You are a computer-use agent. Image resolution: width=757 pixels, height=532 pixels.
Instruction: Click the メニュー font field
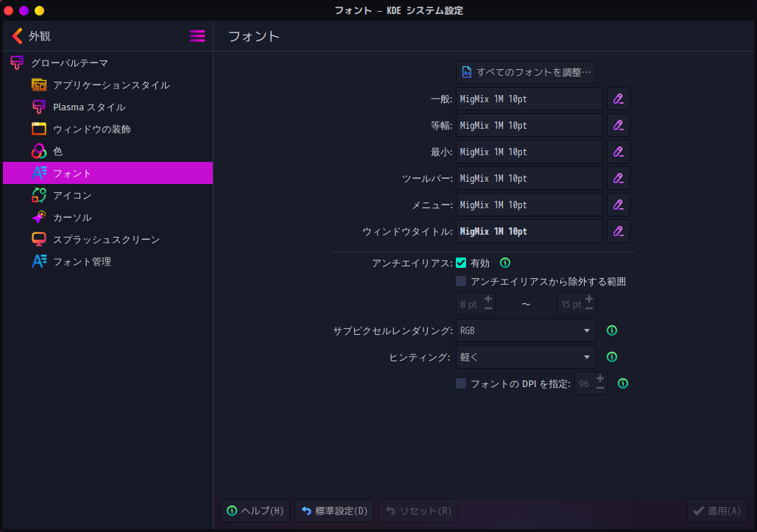(x=529, y=205)
